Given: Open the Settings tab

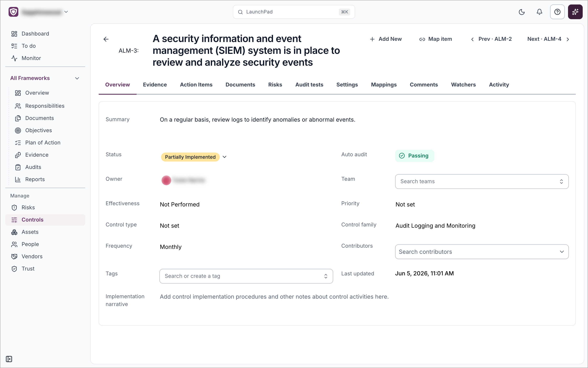Looking at the screenshot, I should (x=347, y=85).
